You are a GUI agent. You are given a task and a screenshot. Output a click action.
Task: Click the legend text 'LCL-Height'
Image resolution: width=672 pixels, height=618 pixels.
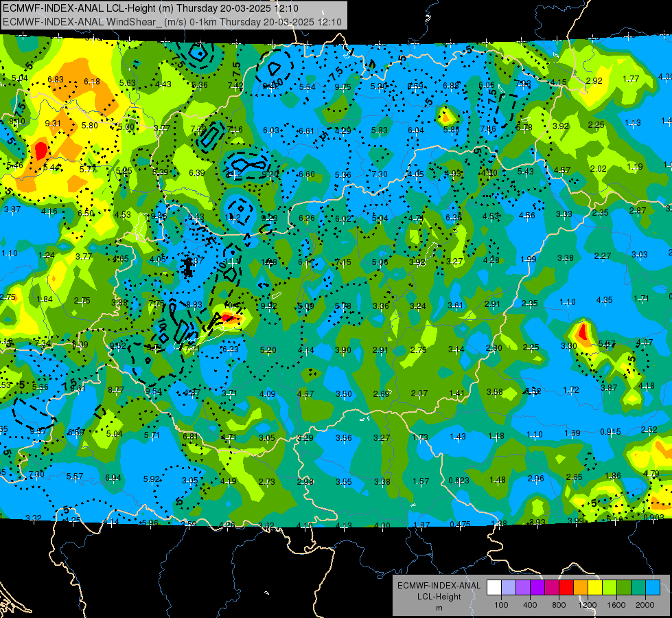click(439, 597)
